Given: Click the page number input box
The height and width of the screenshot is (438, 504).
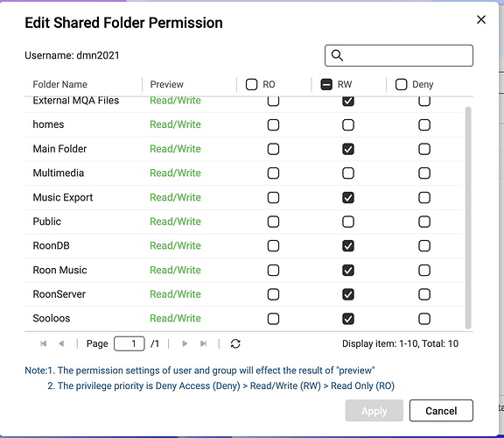Looking at the screenshot, I should [x=129, y=343].
